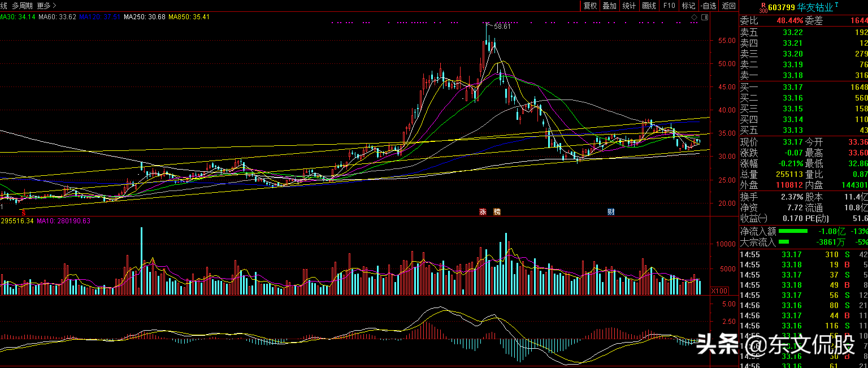Click the X100 volume scale box

[x=719, y=291]
